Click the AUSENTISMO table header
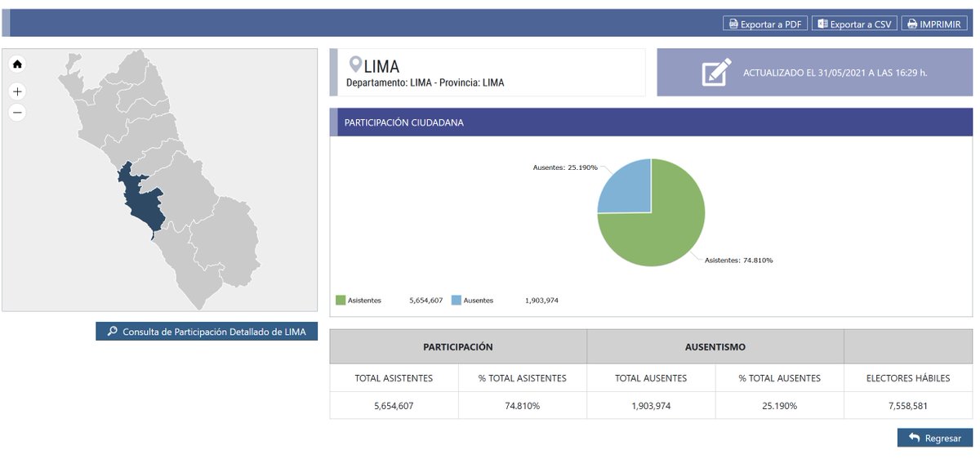The image size is (980, 459). (715, 346)
